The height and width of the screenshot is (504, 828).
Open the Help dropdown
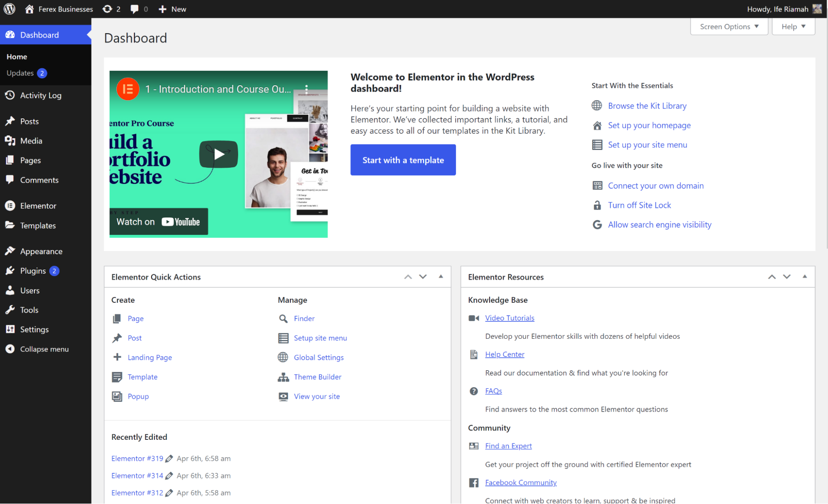tap(793, 27)
